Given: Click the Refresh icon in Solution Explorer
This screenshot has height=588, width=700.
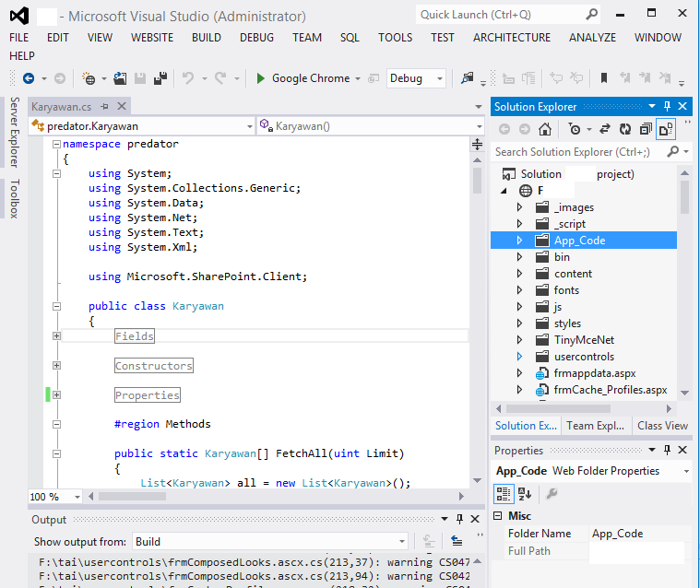Looking at the screenshot, I should 625,129.
